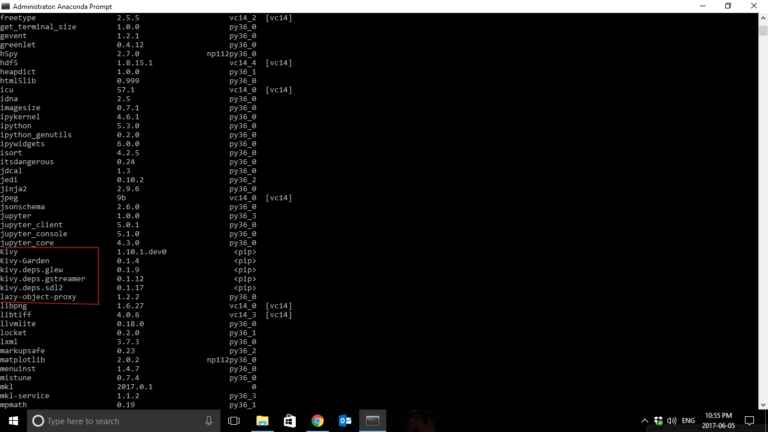The height and width of the screenshot is (432, 768).
Task: Open the Anaconda Prompt window system menu icon
Action: pyautogui.click(x=5, y=6)
